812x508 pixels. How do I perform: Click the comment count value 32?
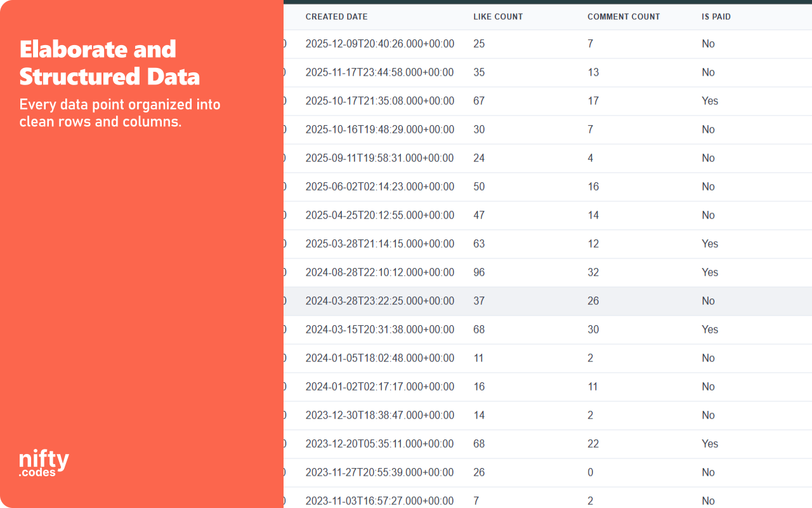coord(593,272)
